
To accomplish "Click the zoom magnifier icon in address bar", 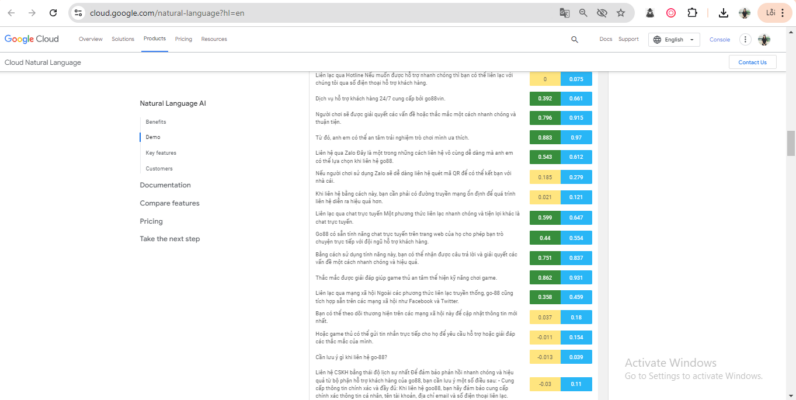I will point(583,13).
